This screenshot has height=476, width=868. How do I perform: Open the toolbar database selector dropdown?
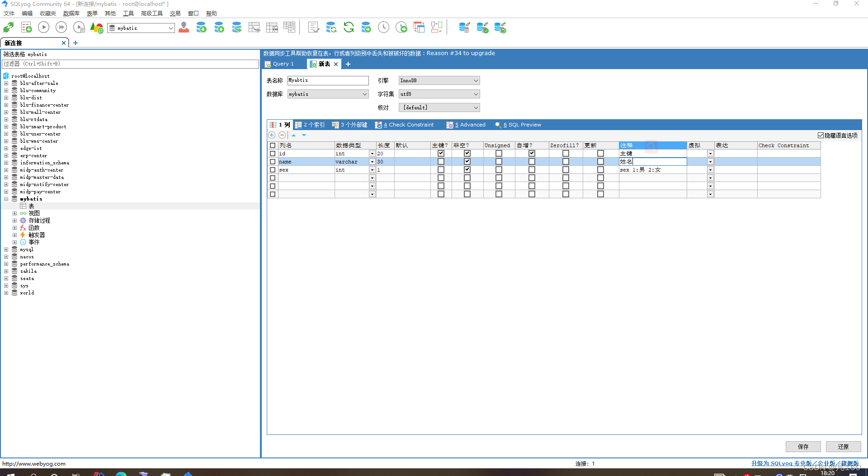click(x=141, y=28)
